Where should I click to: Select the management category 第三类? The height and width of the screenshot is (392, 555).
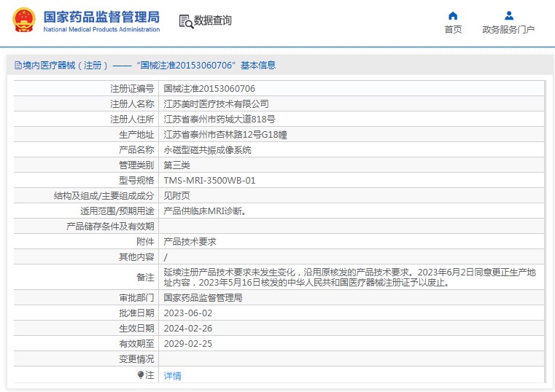click(176, 165)
